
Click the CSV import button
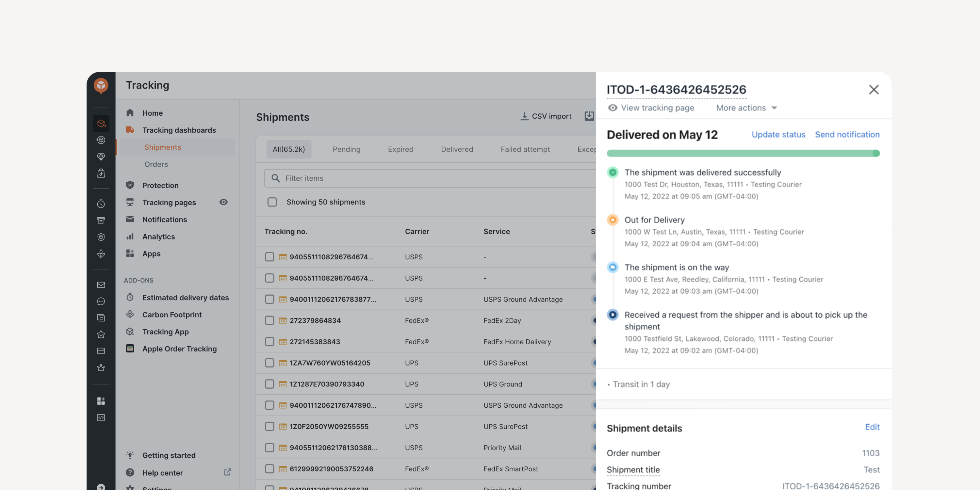pyautogui.click(x=546, y=116)
